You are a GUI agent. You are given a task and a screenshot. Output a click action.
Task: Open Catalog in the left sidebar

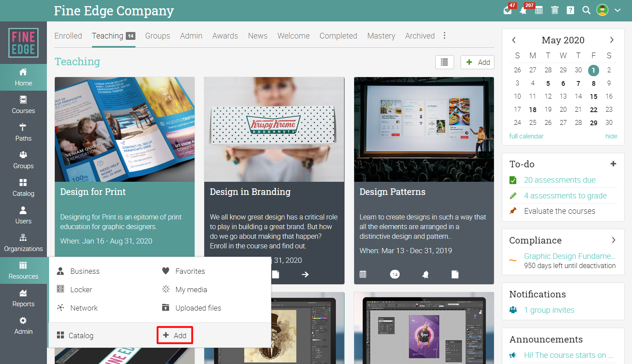[23, 188]
